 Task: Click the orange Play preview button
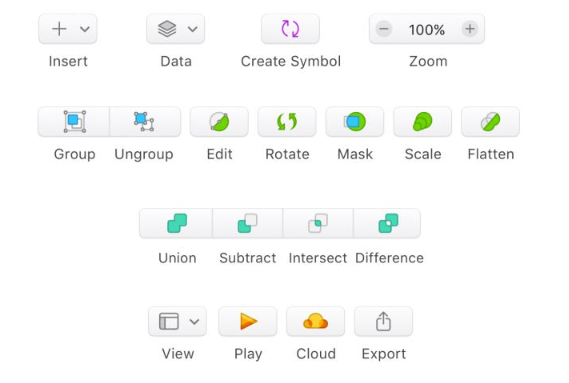point(248,321)
